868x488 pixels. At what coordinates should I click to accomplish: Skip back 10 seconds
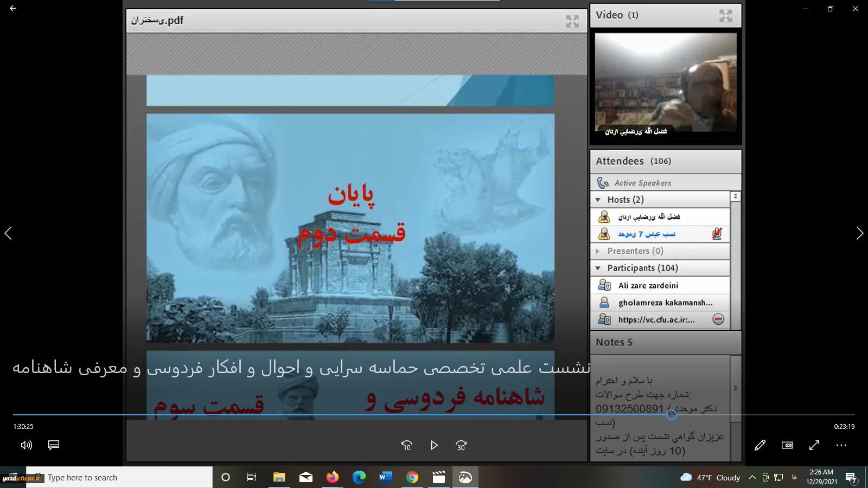click(406, 445)
